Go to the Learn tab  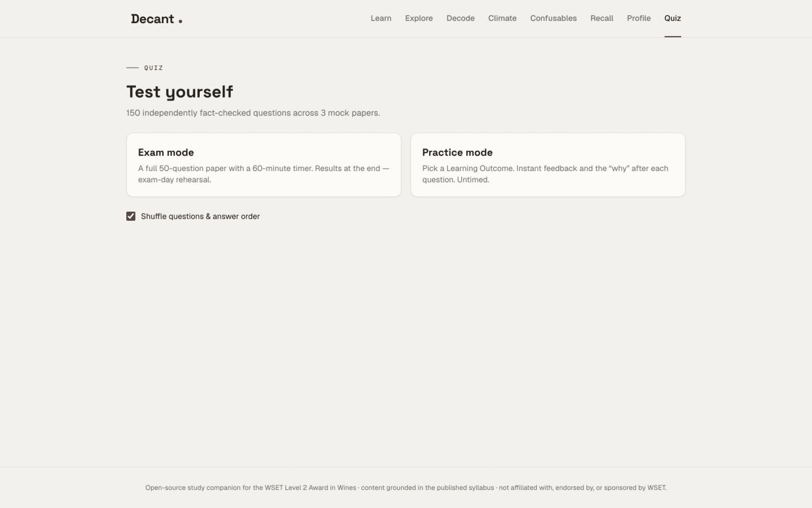click(x=381, y=18)
